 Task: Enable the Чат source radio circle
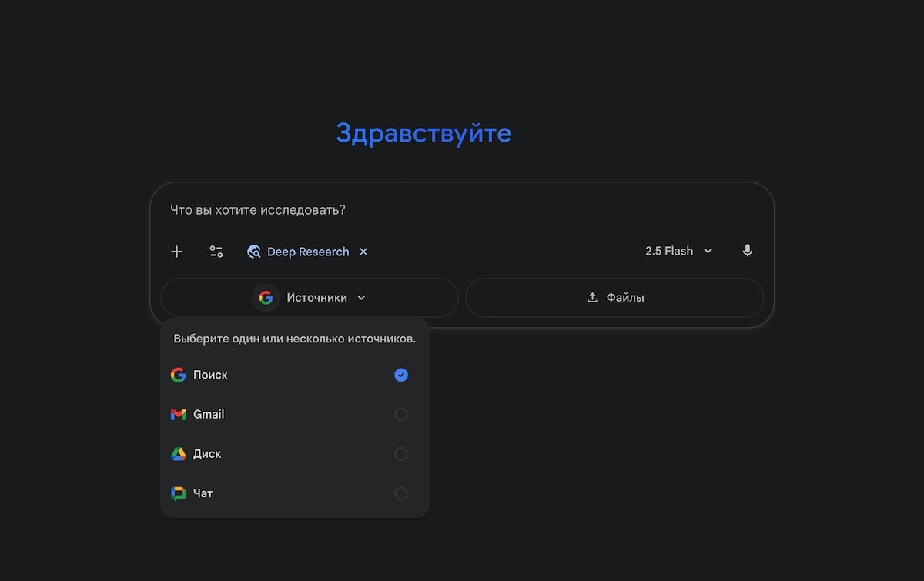coord(401,493)
